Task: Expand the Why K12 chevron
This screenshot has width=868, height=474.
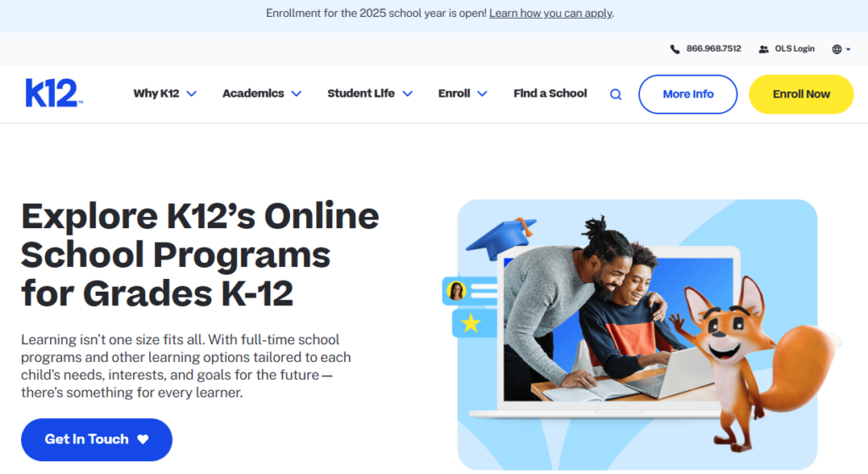Action: pos(192,94)
